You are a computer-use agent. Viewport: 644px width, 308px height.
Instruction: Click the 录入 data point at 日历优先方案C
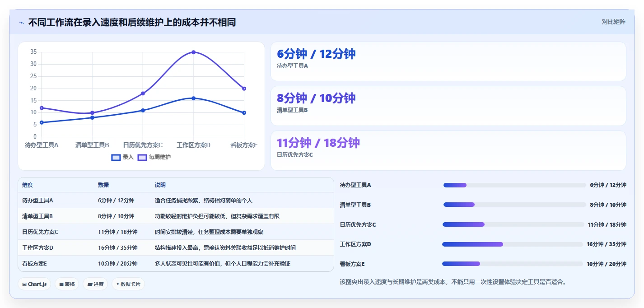click(143, 110)
